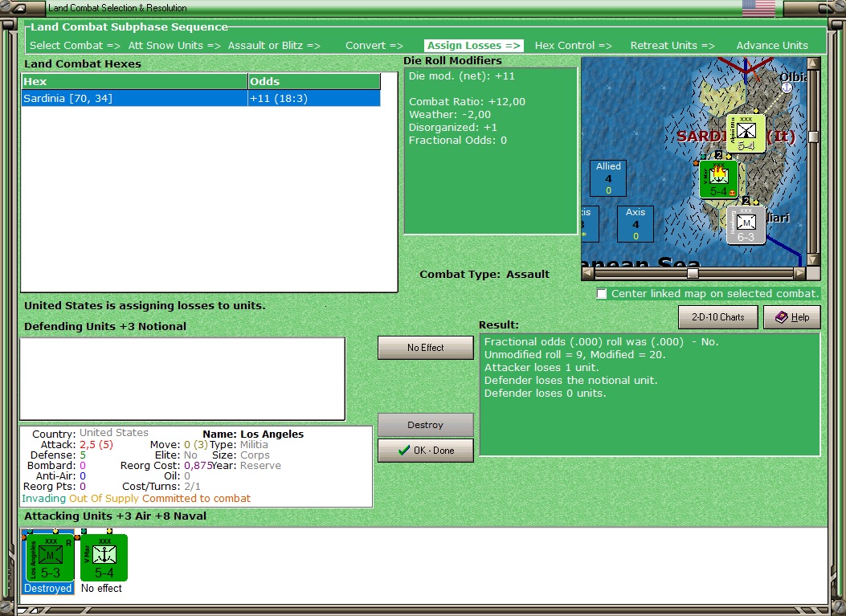Open the 2-D-10 Charts
Image resolution: width=846 pixels, height=616 pixels.
click(x=717, y=317)
